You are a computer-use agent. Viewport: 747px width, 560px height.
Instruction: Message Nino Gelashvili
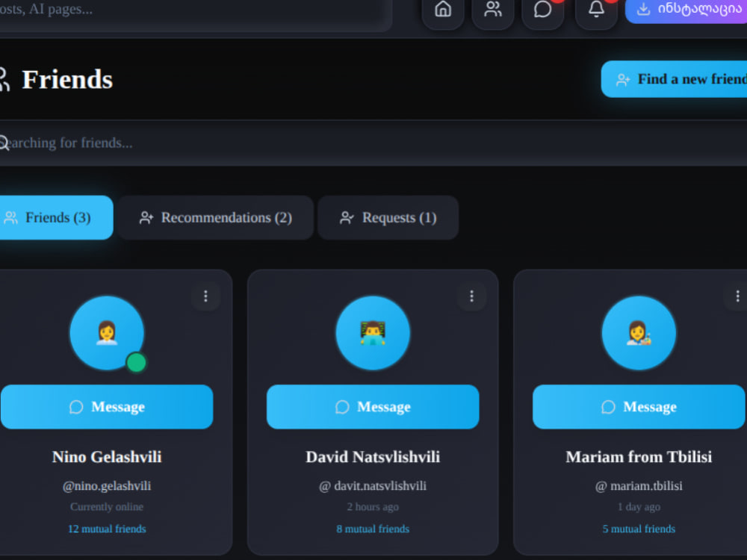(107, 407)
